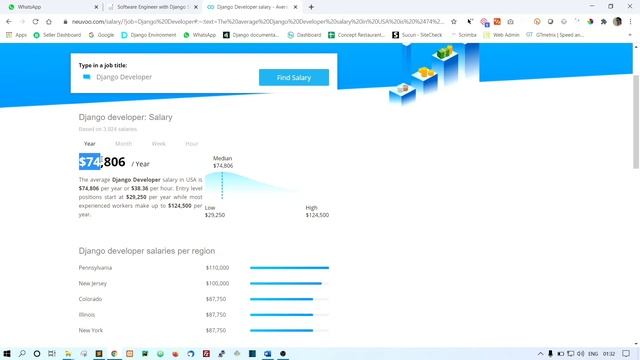
Task: Open the Extensions puzzle-piece menu
Action: 604,22
